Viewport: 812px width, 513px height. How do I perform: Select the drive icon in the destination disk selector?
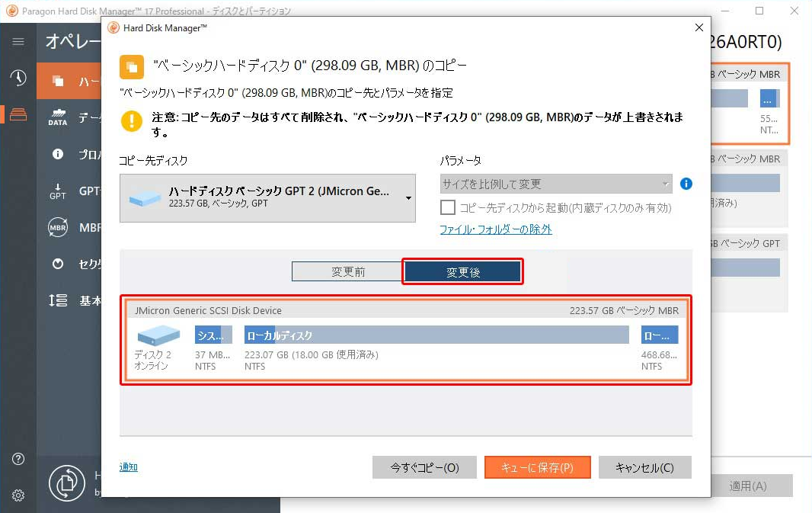(145, 198)
